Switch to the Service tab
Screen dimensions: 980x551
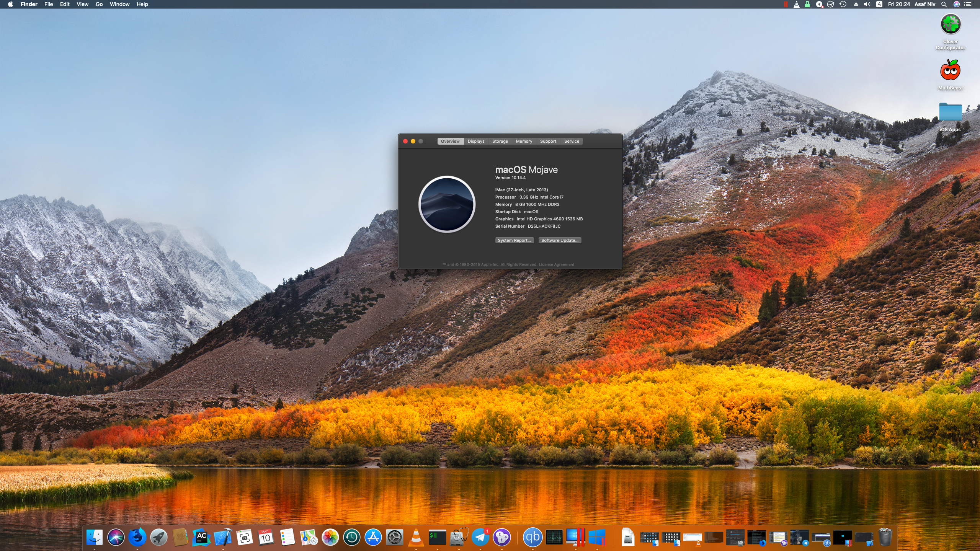(572, 141)
